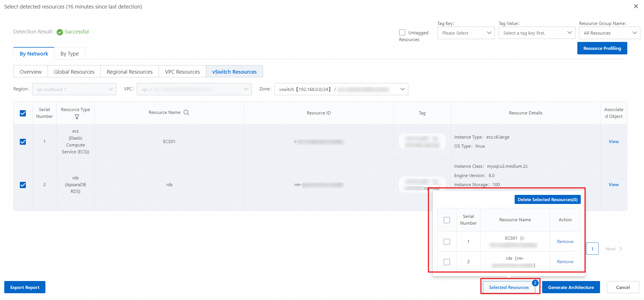The height and width of the screenshot is (300, 644).
Task: Uncheck the rds row checkbox in main table
Action: click(x=23, y=185)
